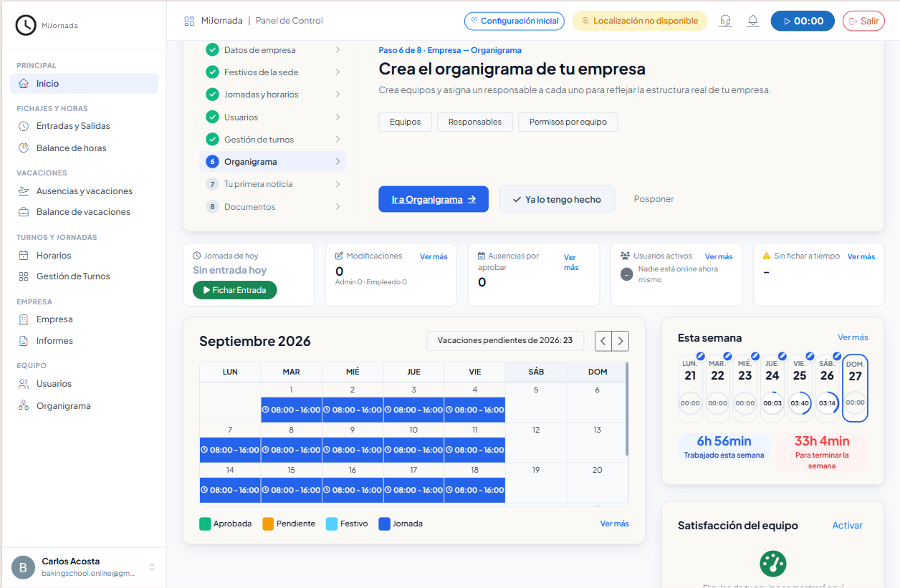Click Salir to log out
The height and width of the screenshot is (588, 900).
863,21
